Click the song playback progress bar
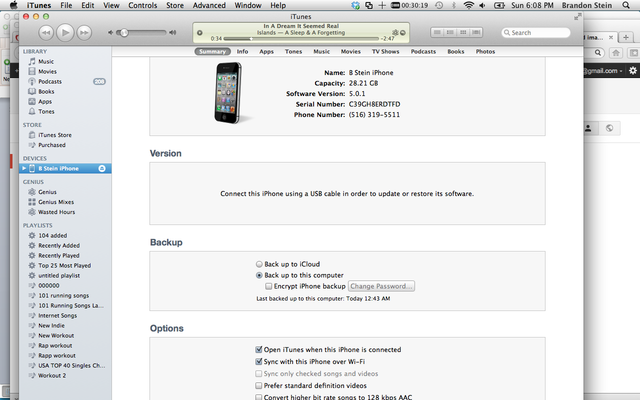This screenshot has height=400, width=640. [301, 39]
